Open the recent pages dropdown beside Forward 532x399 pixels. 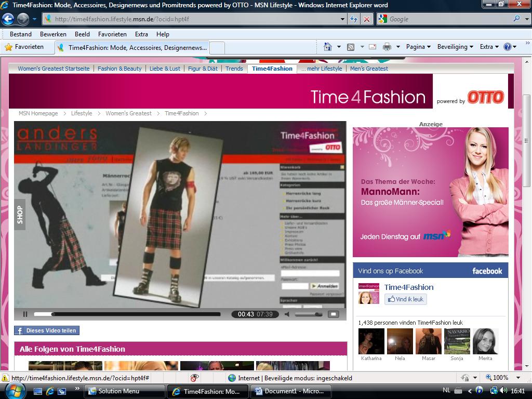coord(34,19)
